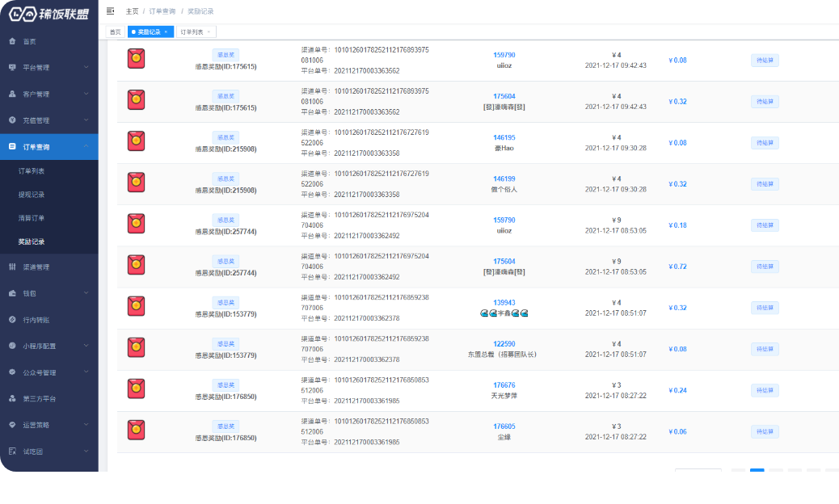Click the 行内转账 icon in sidebar
839x504 pixels.
click(x=12, y=320)
